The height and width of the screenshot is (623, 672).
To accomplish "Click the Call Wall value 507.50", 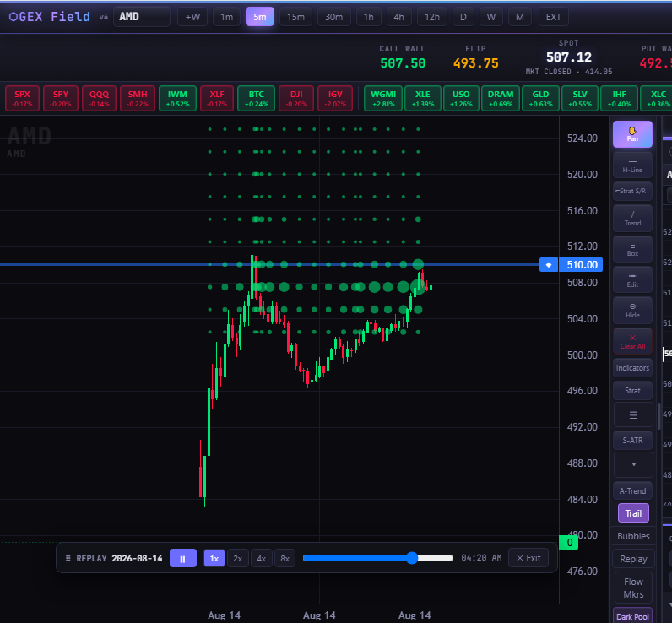I will coord(403,63).
